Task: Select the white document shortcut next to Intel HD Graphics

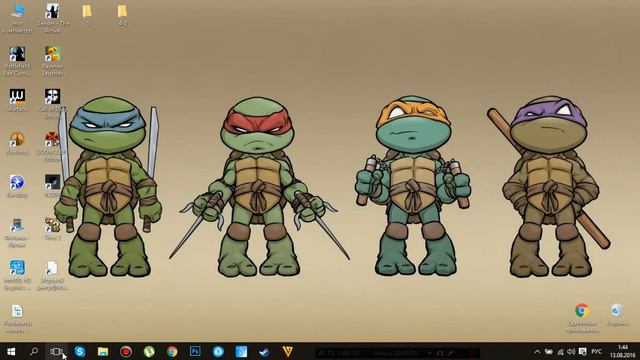Action: [53, 276]
